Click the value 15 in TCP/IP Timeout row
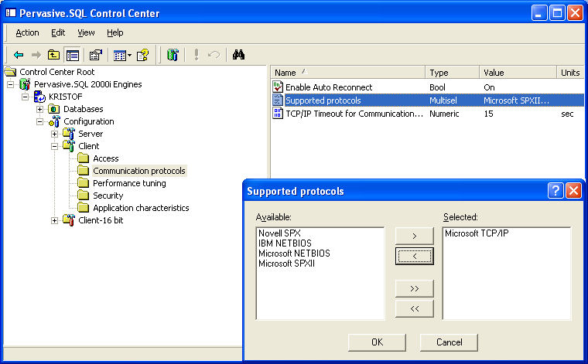 click(489, 114)
